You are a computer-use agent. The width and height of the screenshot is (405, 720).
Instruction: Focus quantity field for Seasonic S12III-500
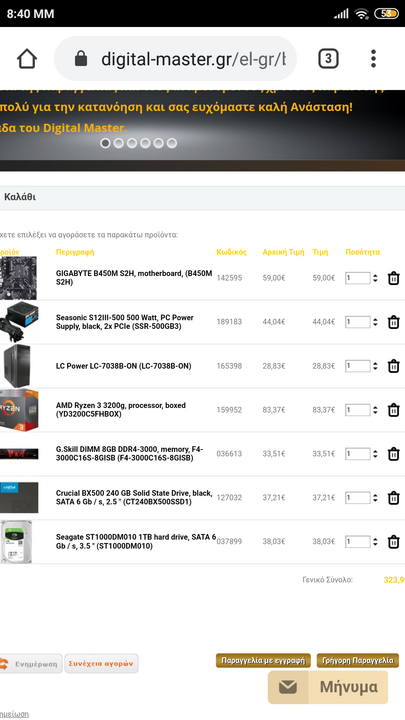point(358,322)
